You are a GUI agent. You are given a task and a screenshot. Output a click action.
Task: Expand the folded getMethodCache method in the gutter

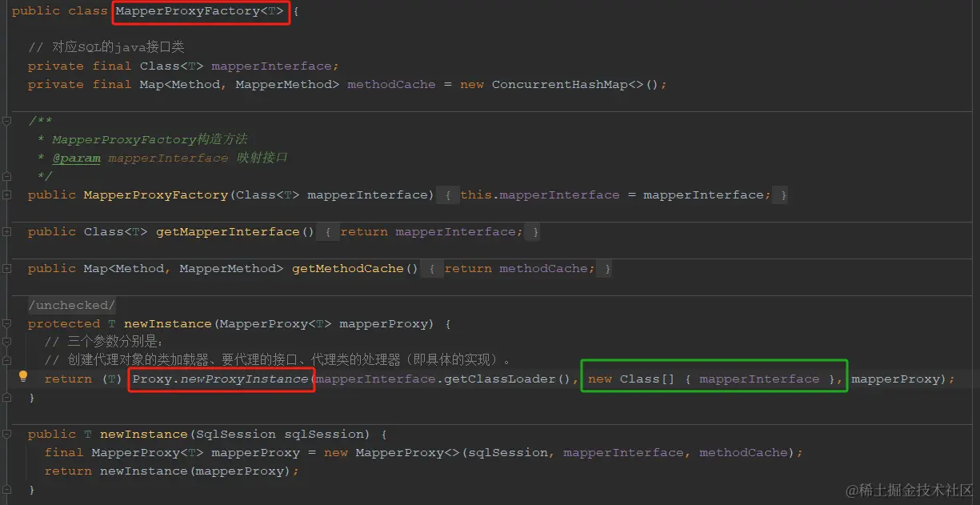point(6,268)
